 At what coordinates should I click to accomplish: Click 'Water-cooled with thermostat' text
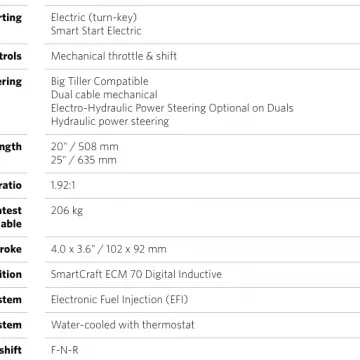(122, 325)
